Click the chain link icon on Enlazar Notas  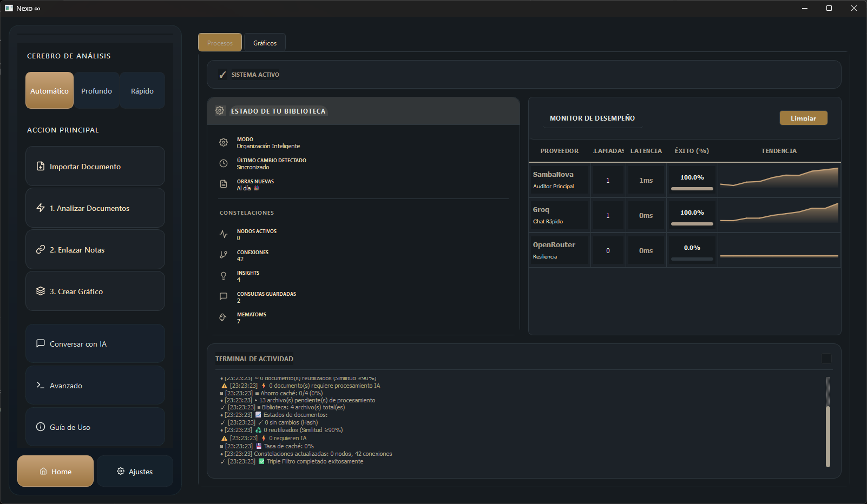click(x=41, y=249)
